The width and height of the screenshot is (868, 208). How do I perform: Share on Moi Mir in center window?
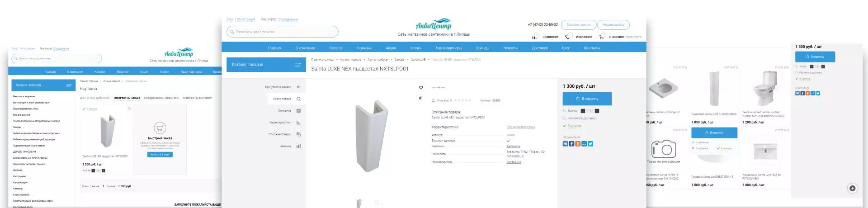pyautogui.click(x=584, y=144)
